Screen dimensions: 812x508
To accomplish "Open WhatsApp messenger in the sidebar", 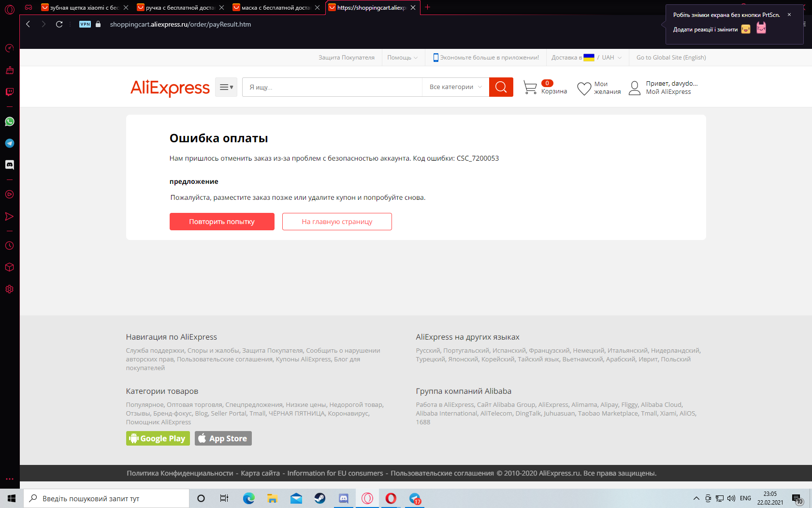I will [x=9, y=121].
